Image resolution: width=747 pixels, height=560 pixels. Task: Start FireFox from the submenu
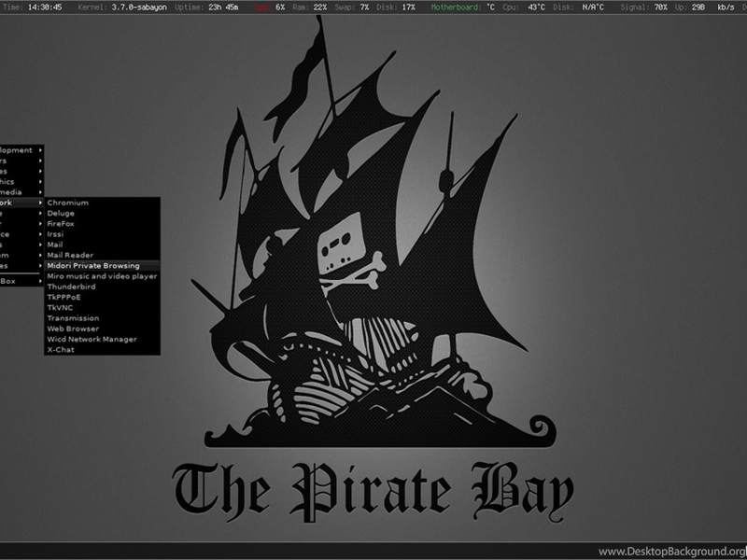(x=102, y=224)
